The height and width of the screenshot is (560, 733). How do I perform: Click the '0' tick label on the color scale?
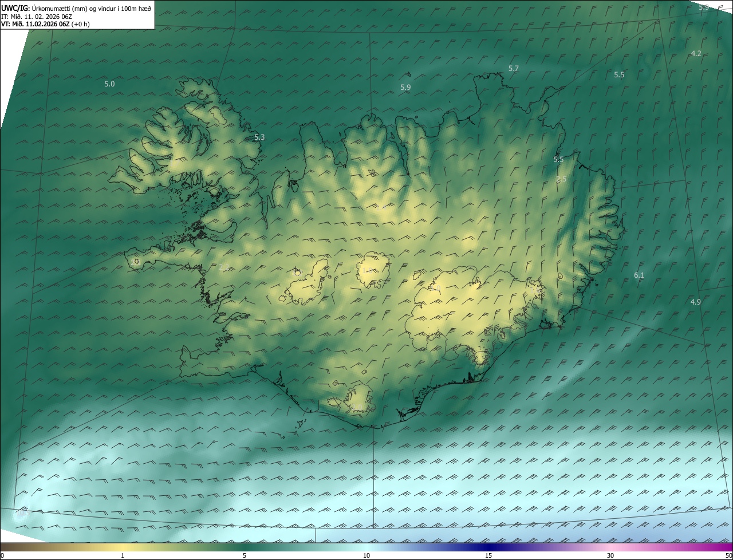pyautogui.click(x=2, y=555)
